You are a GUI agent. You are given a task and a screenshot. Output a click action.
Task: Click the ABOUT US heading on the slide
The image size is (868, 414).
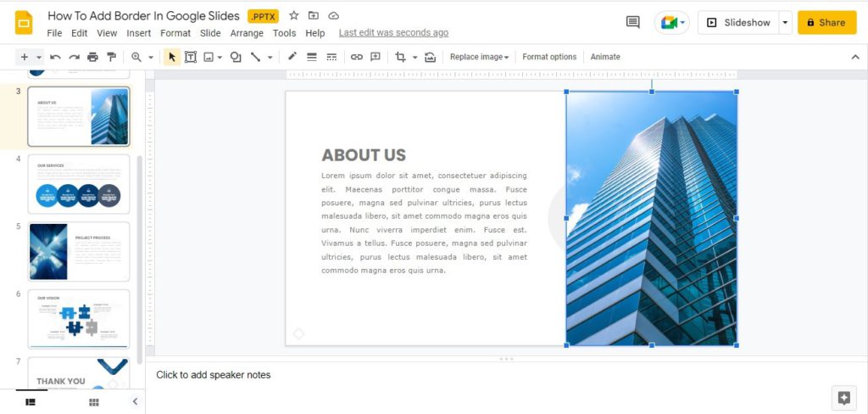pyautogui.click(x=364, y=155)
